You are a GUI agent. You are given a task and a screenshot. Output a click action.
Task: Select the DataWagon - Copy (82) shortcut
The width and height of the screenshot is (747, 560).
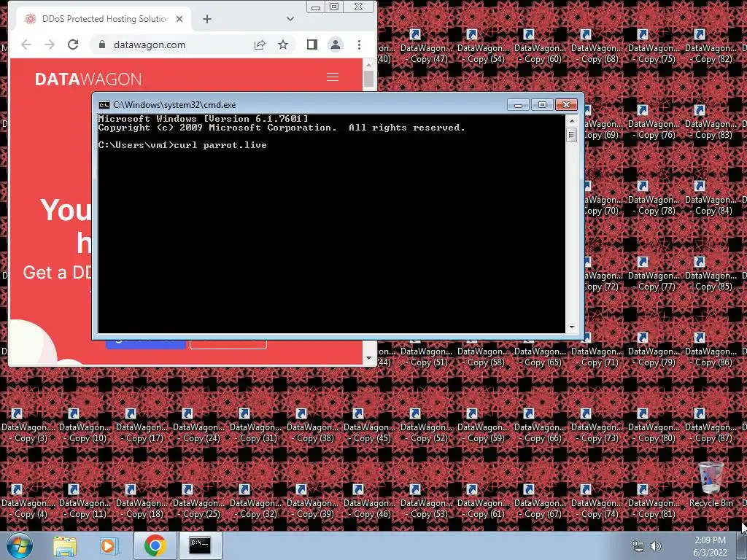[x=711, y=47]
